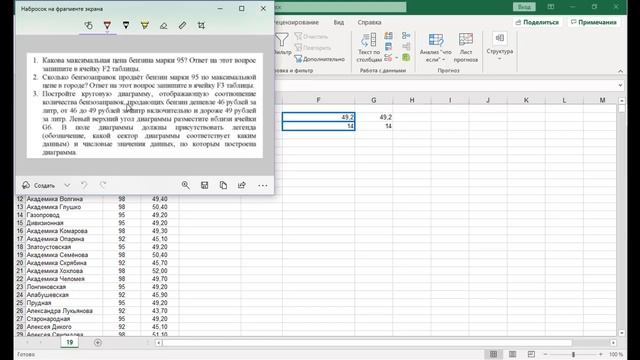Open the Справка ribbon tab

369,22
